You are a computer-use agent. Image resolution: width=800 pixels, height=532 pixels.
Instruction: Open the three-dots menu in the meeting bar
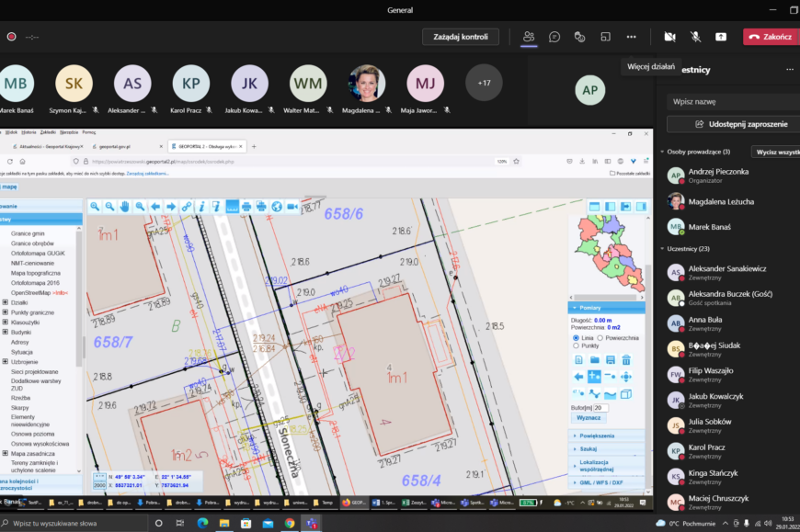pos(631,37)
